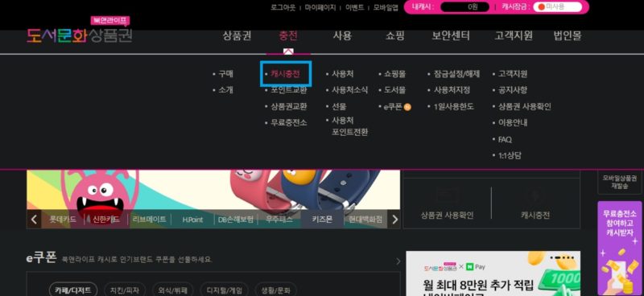Select 롯데카드 in the banner strip
This screenshot has height=296, width=644.
pos(63,220)
